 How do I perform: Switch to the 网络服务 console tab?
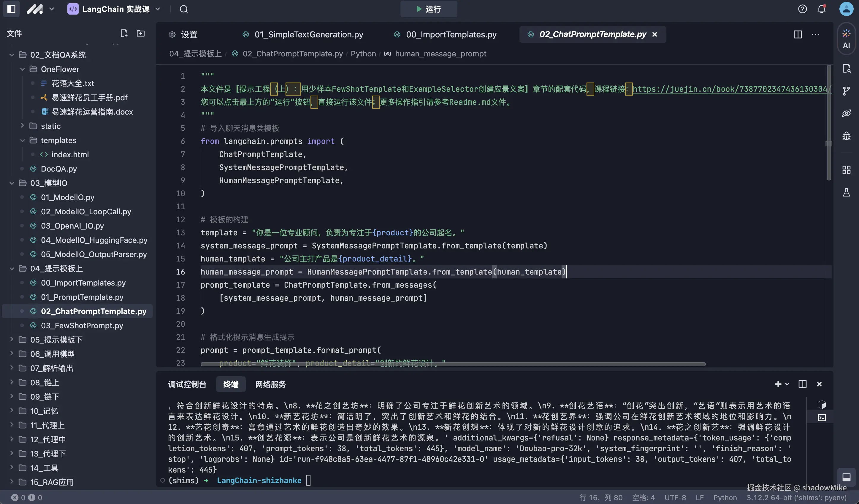pos(270,384)
